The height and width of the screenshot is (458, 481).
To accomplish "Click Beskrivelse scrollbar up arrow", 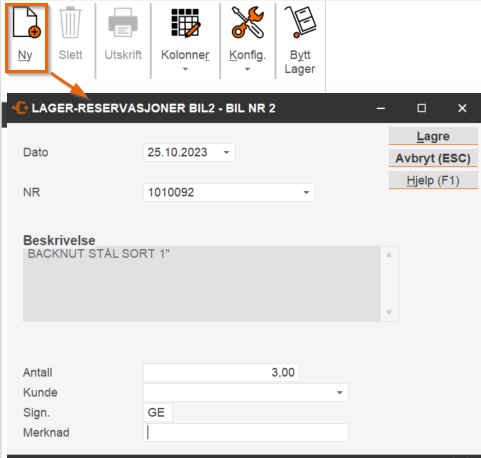I will [x=389, y=255].
